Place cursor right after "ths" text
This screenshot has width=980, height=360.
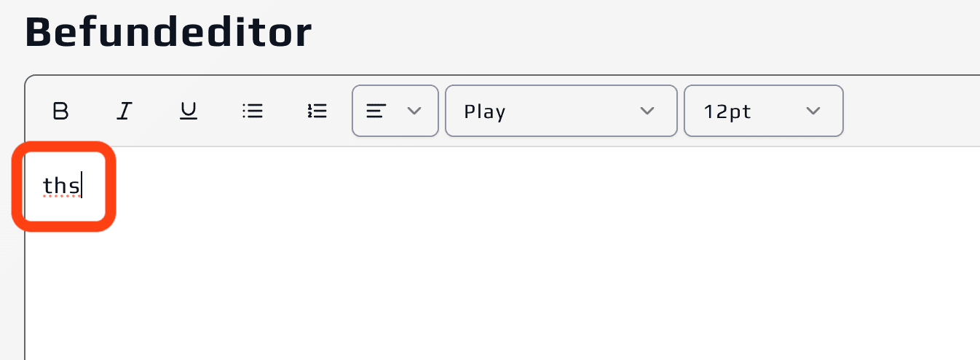pos(82,187)
